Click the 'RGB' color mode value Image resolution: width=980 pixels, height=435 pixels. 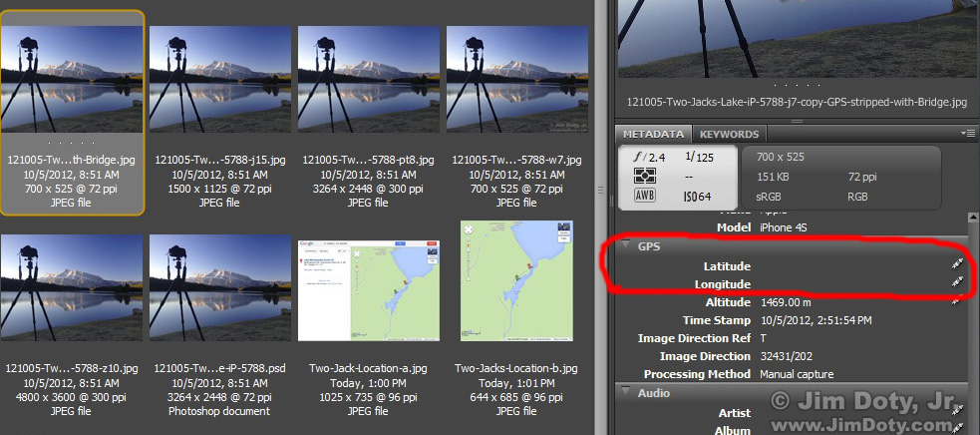[x=858, y=197]
